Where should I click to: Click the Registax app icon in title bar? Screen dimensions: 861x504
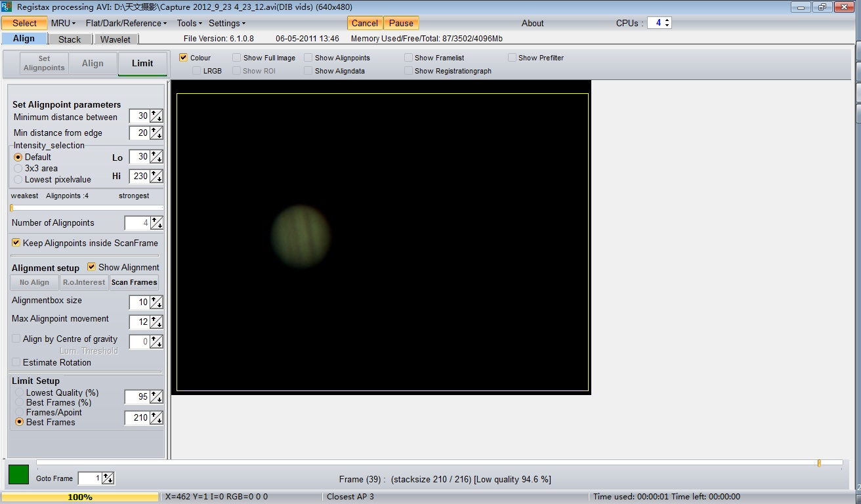[6, 6]
